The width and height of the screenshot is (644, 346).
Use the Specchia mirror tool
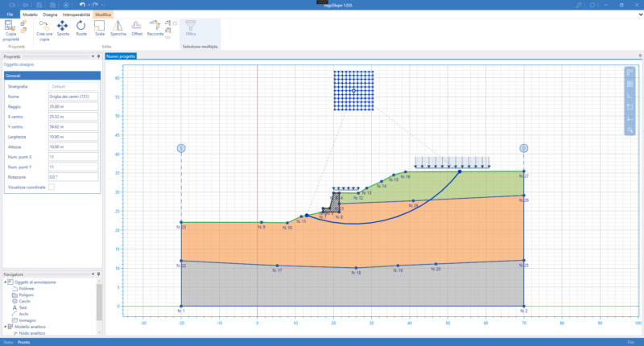[x=118, y=29]
